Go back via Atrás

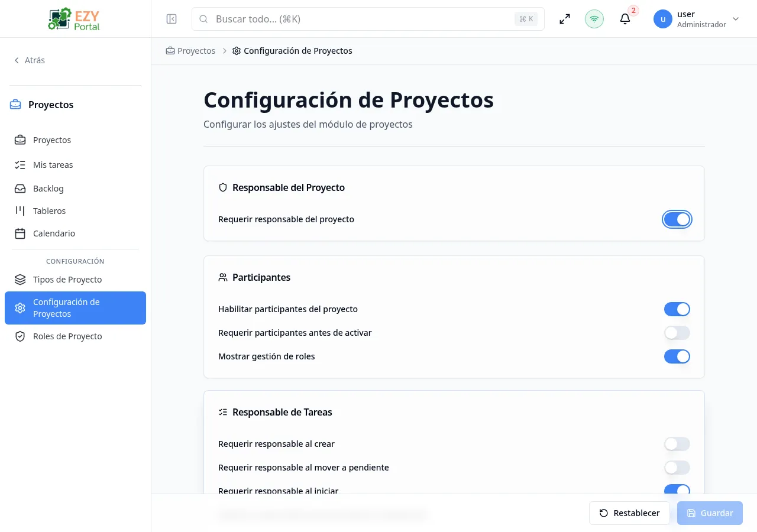tap(30, 60)
